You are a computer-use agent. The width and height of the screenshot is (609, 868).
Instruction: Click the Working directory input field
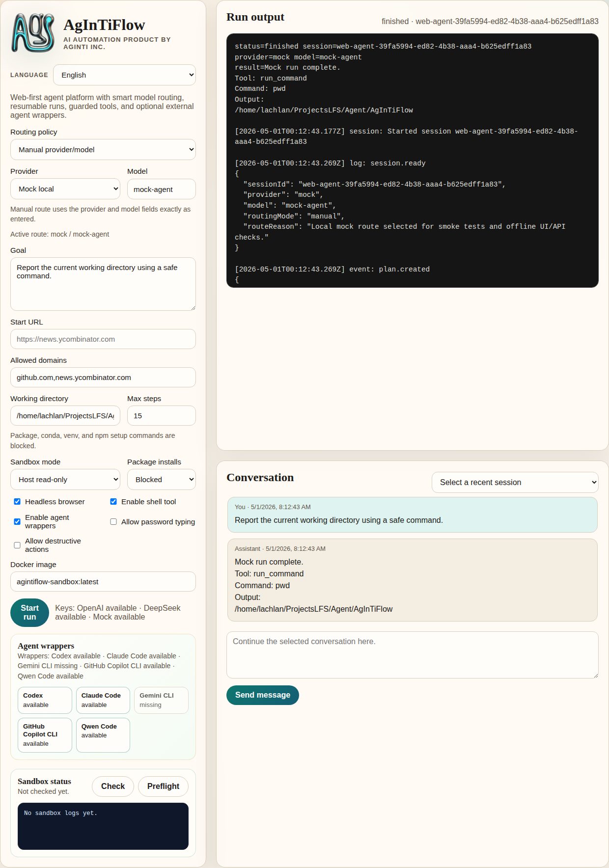pos(65,416)
